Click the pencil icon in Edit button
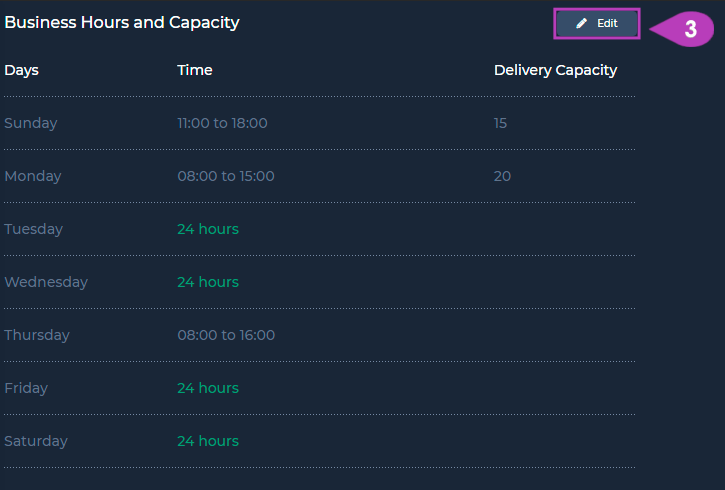The width and height of the screenshot is (725, 490). point(581,24)
